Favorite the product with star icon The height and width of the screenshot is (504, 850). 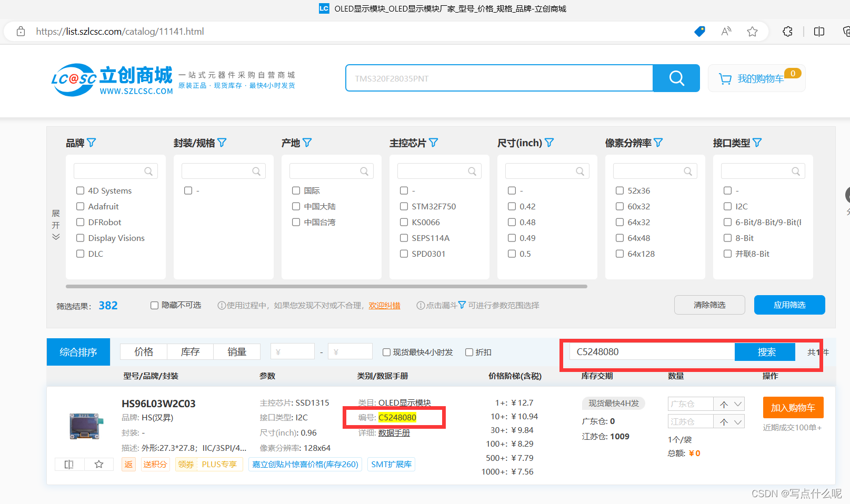pos(99,464)
